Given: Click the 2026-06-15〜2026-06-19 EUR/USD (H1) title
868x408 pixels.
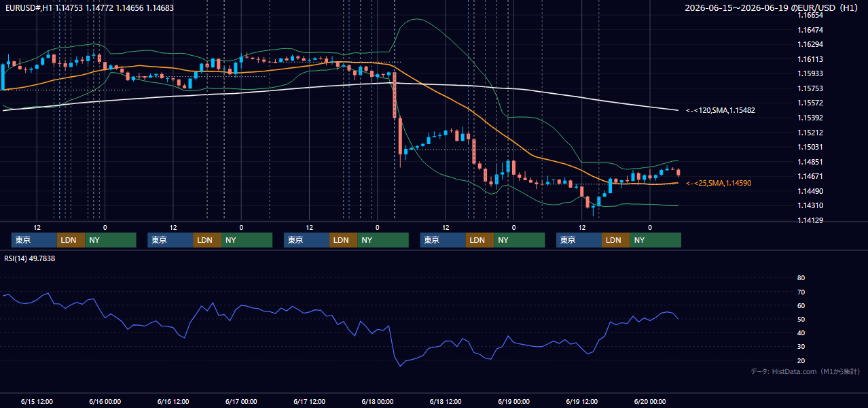Looking at the screenshot, I should (x=772, y=8).
